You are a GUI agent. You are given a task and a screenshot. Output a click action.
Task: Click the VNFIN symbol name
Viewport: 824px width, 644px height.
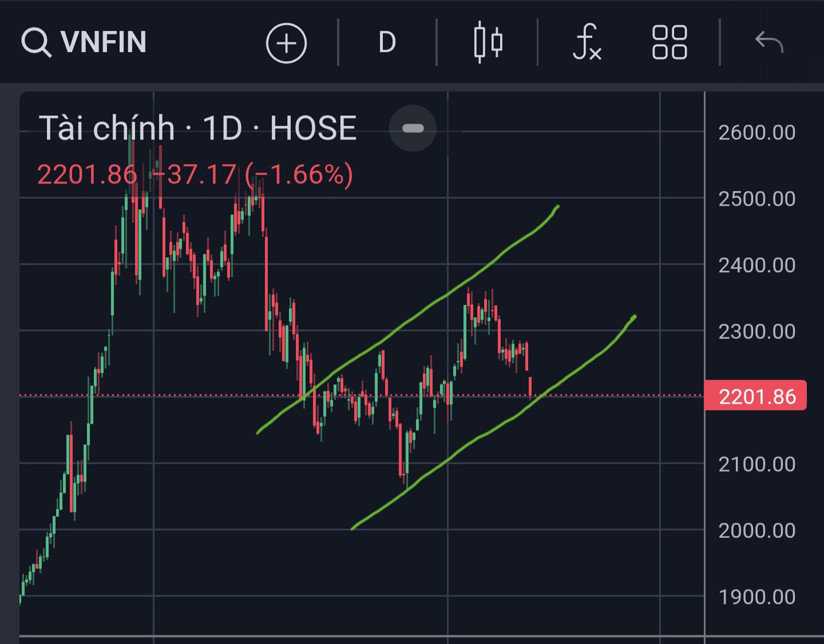[104, 42]
